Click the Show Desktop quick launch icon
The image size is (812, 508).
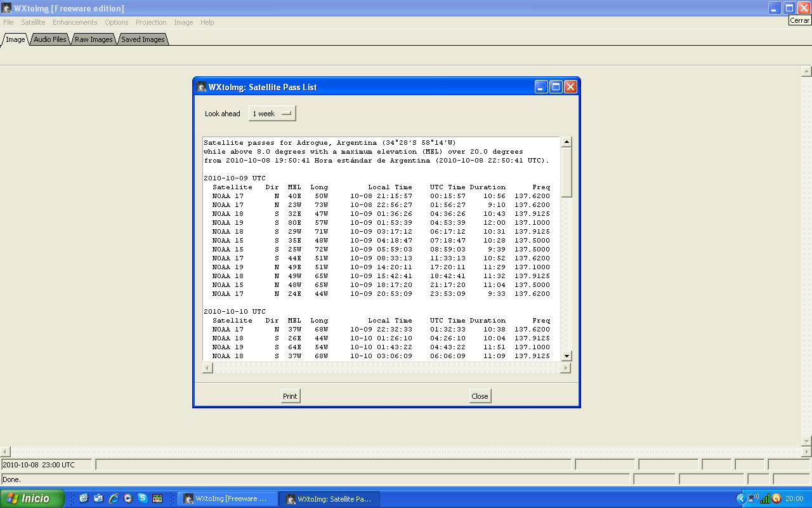[84, 498]
